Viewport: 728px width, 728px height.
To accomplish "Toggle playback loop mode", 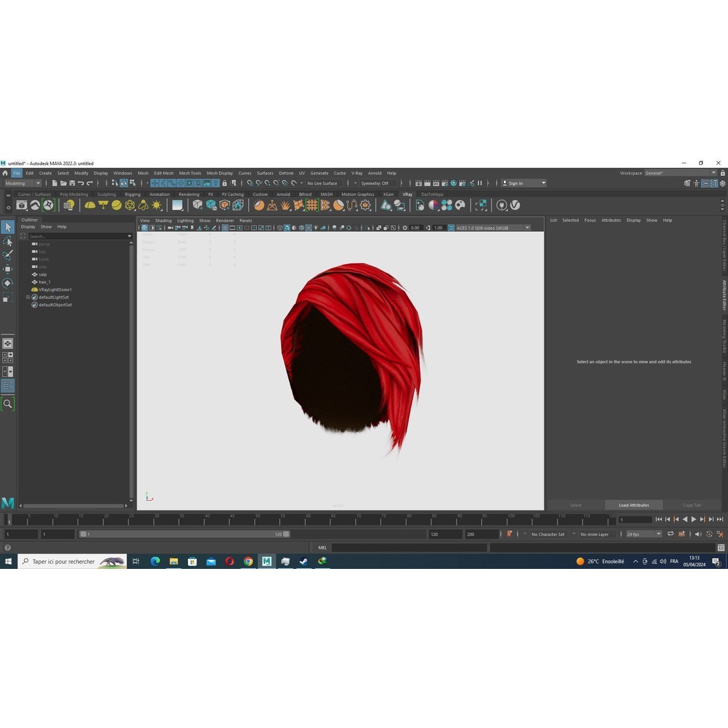I will [x=671, y=535].
